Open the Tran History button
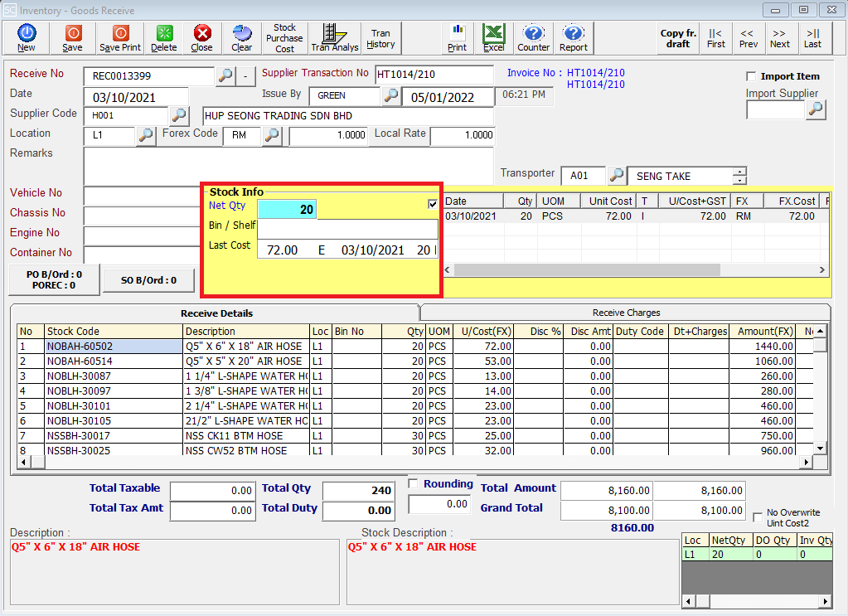848x616 pixels. (x=380, y=38)
